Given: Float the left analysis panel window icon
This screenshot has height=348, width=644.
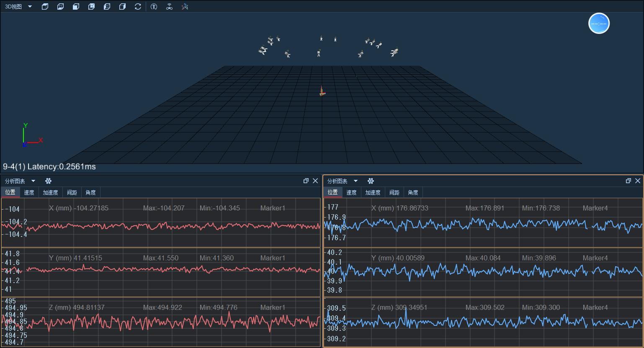Looking at the screenshot, I should tap(306, 181).
